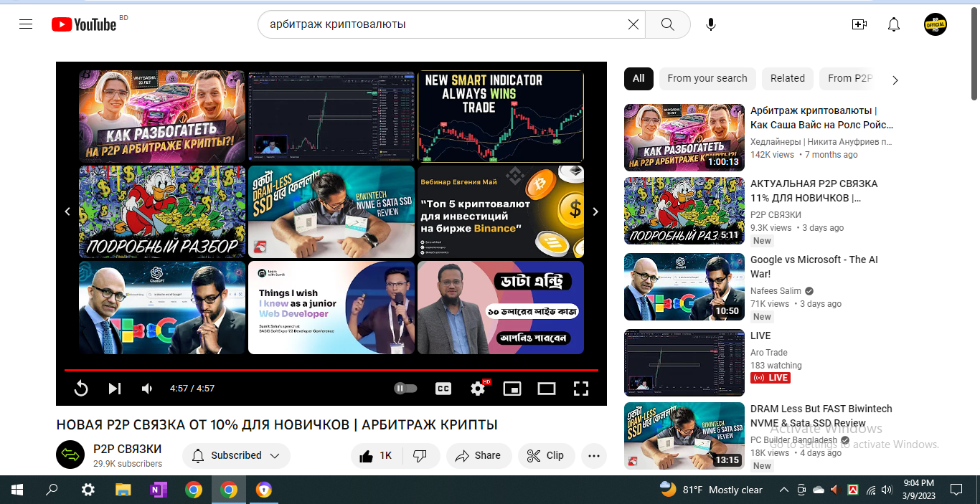Image resolution: width=980 pixels, height=504 pixels.
Task: Open Nafees Salim channel name
Action: click(775, 291)
